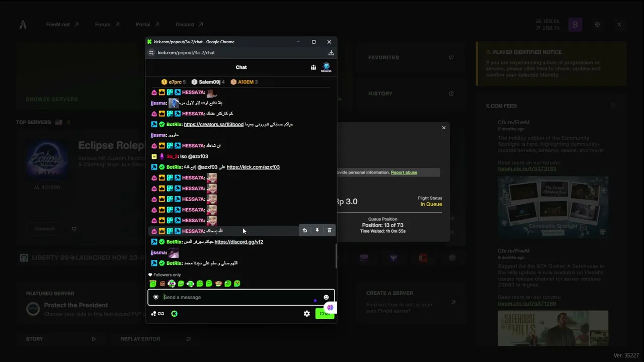The width and height of the screenshot is (644, 362).
Task: Close the queue dialog with its X
Action: tap(444, 128)
